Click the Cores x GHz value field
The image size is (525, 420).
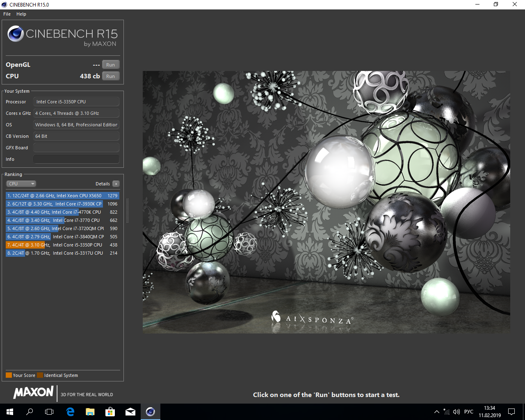click(x=76, y=113)
